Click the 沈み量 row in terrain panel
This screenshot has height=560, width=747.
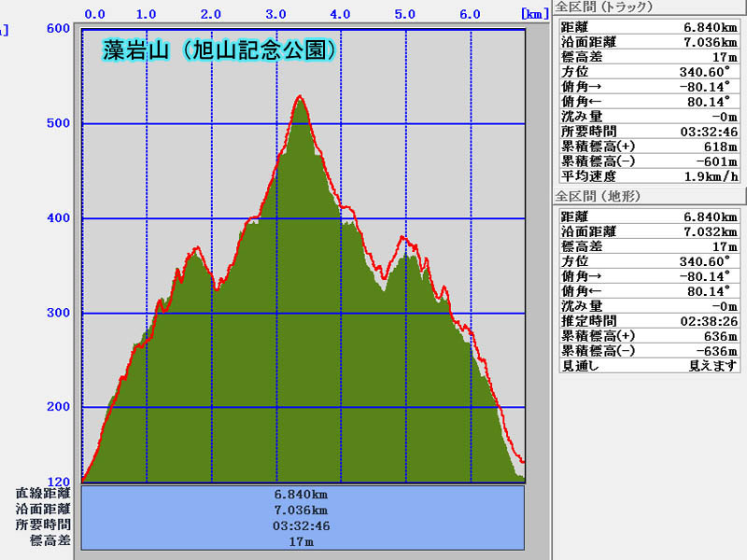click(x=648, y=305)
